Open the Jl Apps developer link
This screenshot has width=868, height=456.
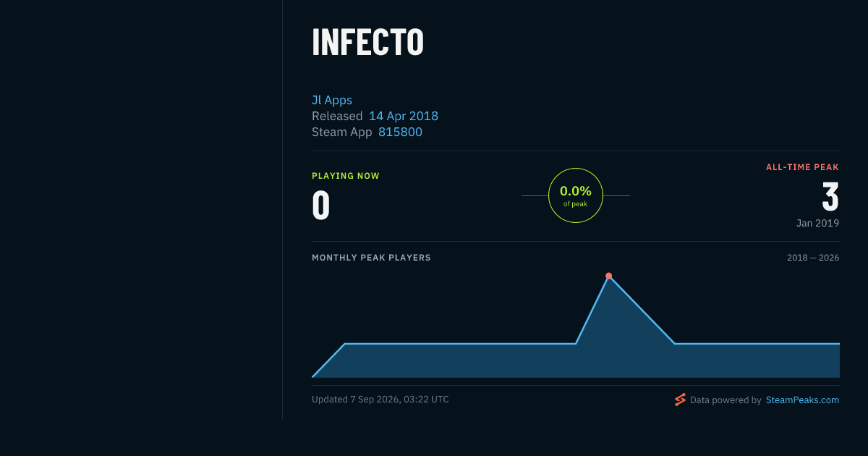[x=332, y=100]
